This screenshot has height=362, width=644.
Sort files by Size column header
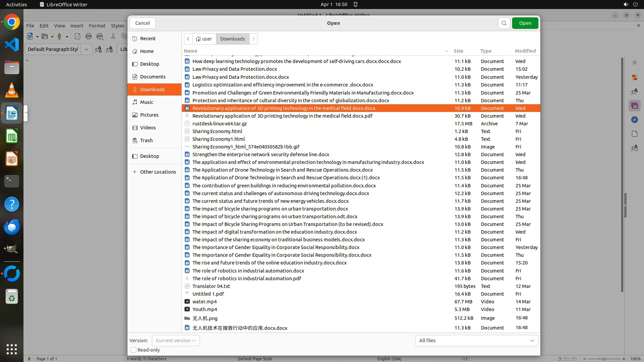(x=458, y=51)
